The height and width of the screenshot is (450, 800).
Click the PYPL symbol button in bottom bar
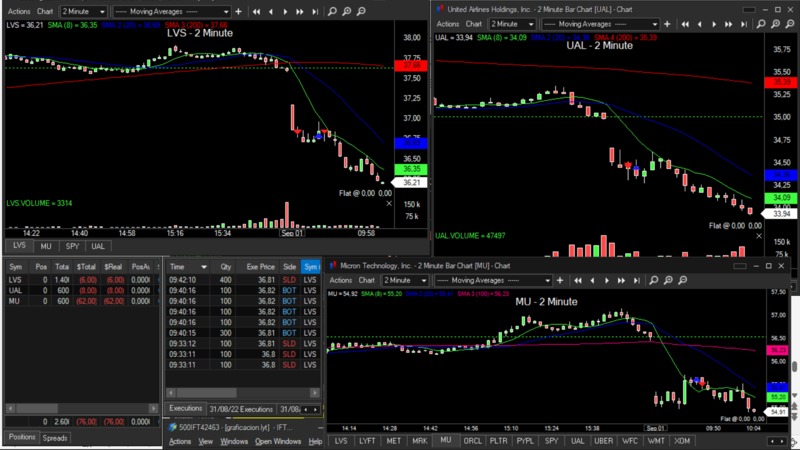point(522,441)
